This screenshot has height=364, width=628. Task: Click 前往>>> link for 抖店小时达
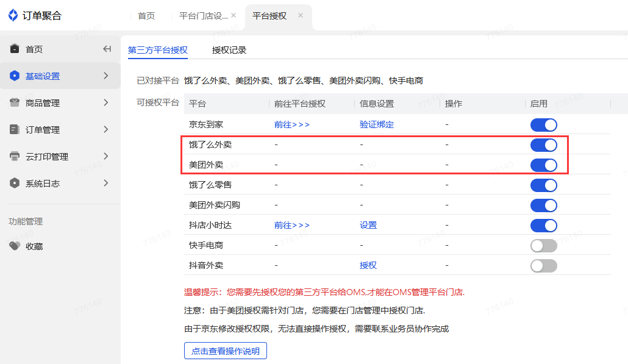292,225
